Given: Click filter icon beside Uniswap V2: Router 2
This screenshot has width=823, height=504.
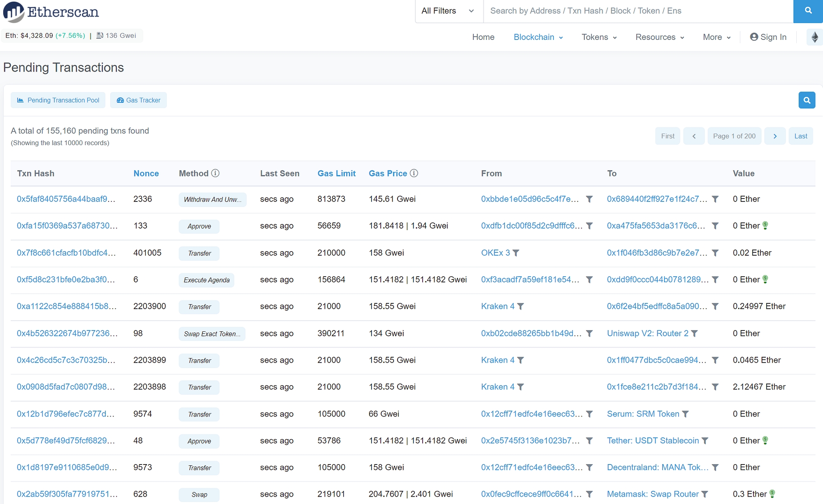Looking at the screenshot, I should click(695, 333).
